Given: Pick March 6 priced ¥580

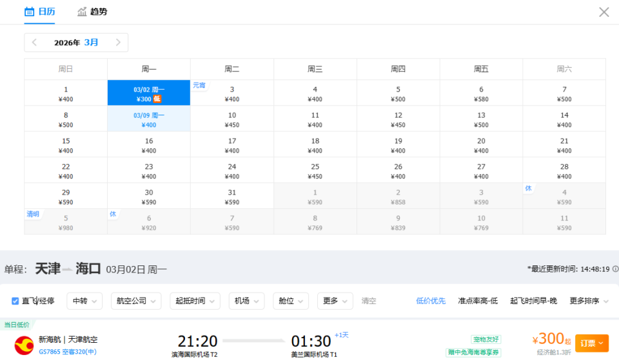Looking at the screenshot, I should [x=481, y=93].
